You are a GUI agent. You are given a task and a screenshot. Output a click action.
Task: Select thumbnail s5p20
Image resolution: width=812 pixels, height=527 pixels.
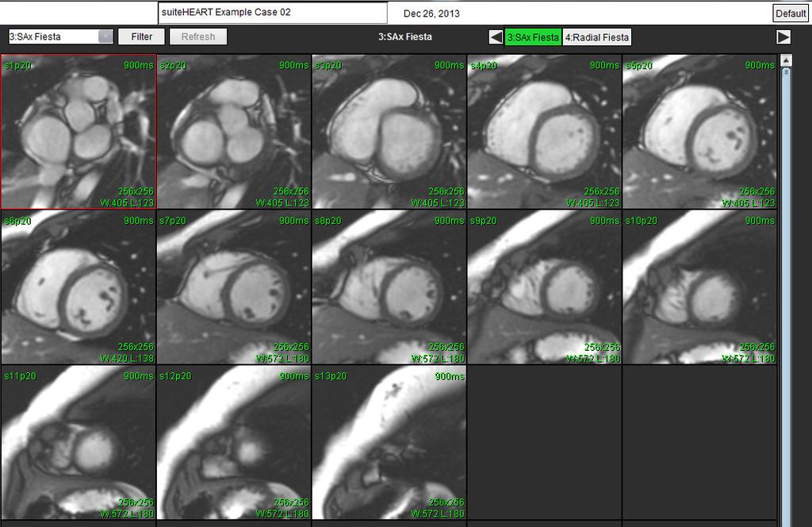(699, 132)
